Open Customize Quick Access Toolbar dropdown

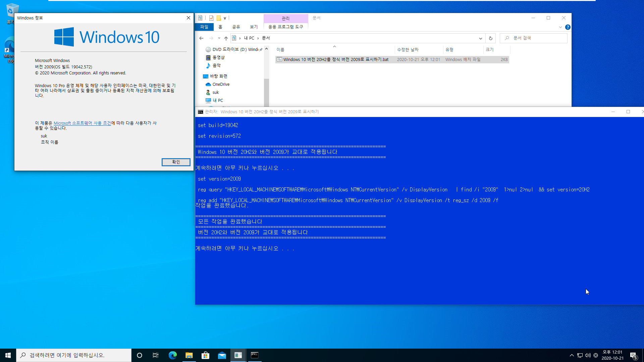point(225,18)
